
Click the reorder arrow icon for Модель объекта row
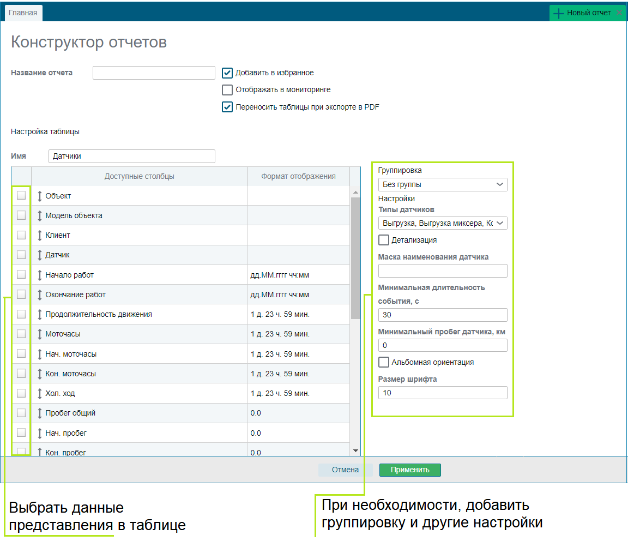39,215
